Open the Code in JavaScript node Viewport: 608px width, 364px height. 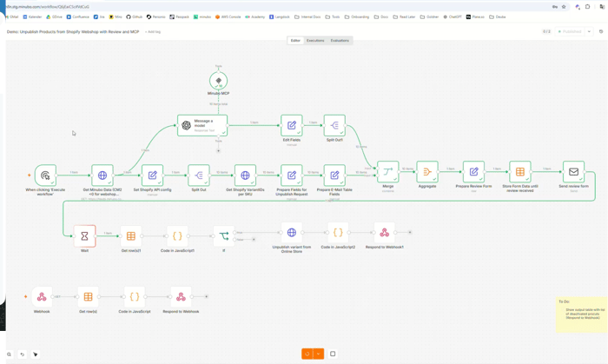tap(135, 296)
